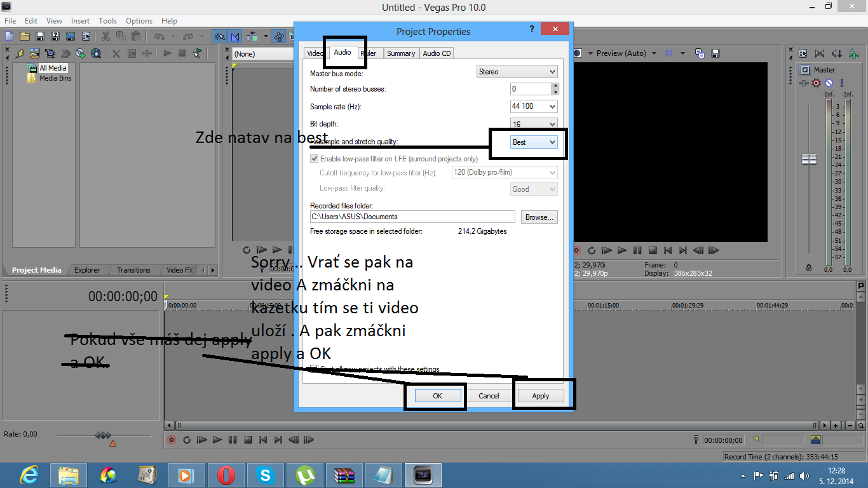
Task: Mute the Master bus
Action: pyautogui.click(x=829, y=83)
